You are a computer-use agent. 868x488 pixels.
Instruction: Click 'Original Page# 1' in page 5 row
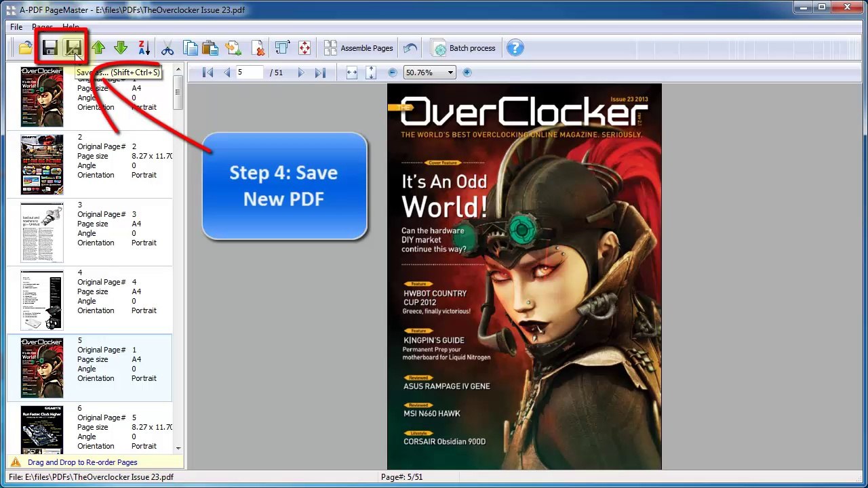(x=107, y=350)
